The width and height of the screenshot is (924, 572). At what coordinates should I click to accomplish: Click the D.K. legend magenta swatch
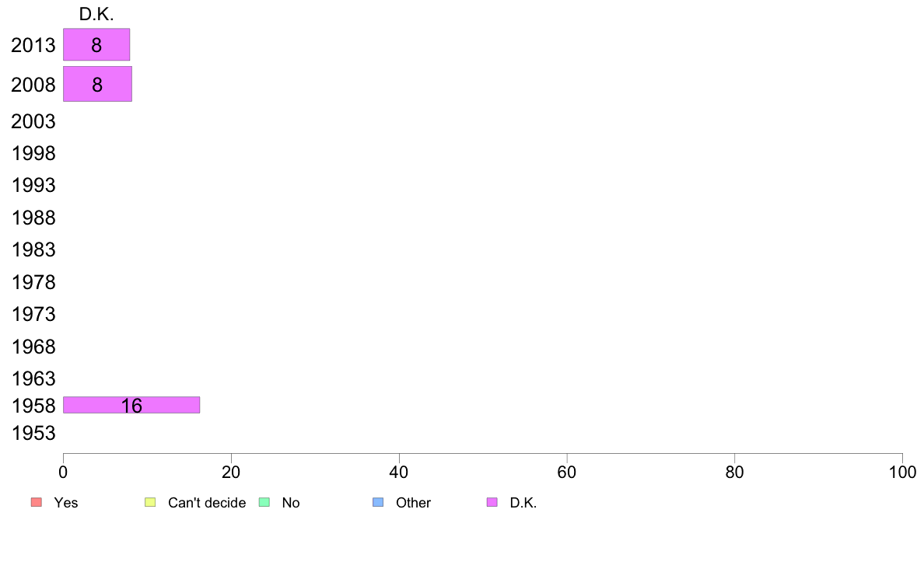coord(492,502)
